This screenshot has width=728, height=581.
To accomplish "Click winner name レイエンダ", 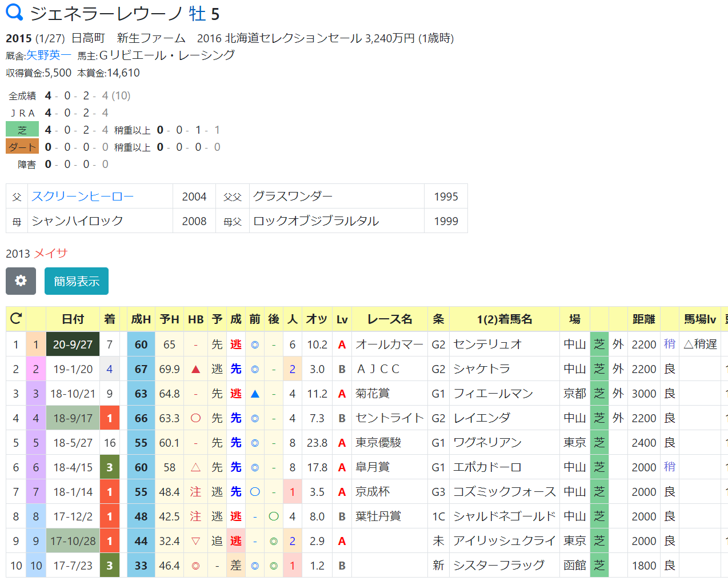I will pos(482,418).
